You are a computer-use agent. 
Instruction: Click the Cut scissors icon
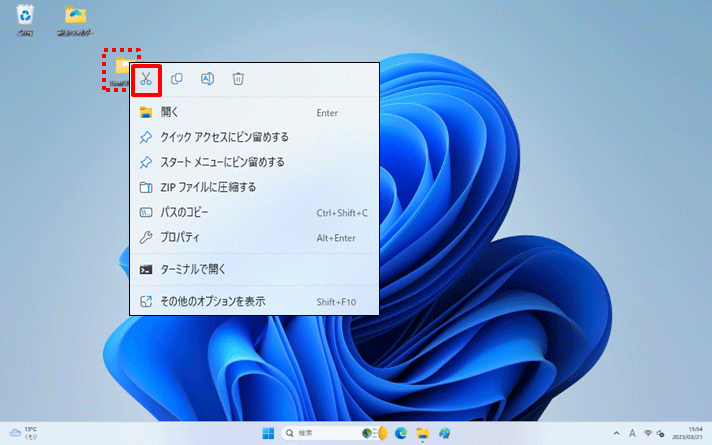pos(146,79)
